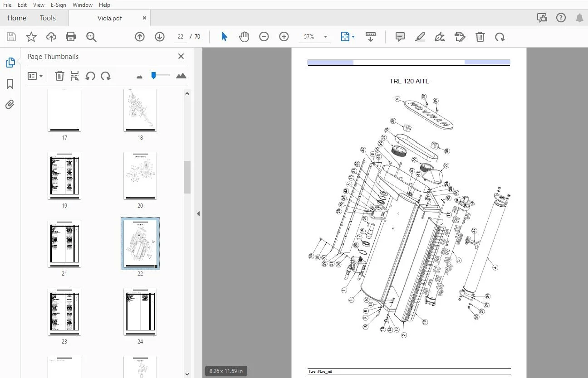Add a comment with the speech bubble tool

click(400, 37)
